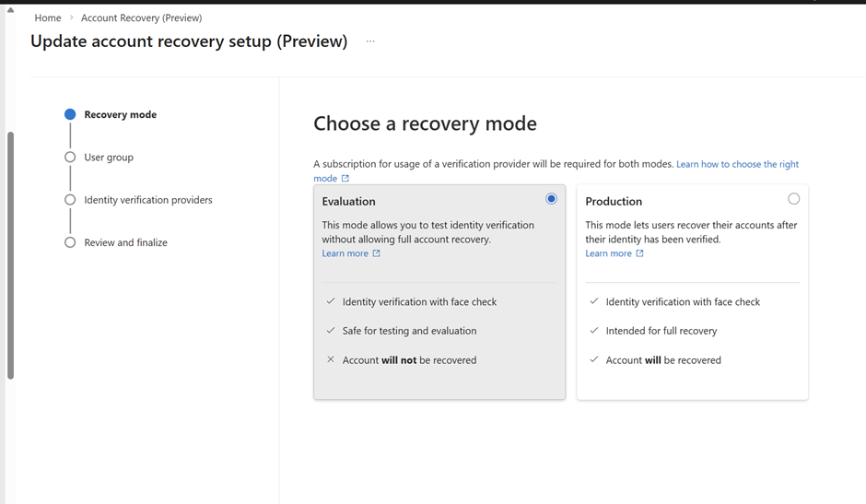This screenshot has width=866, height=504.
Task: Click the Review and finalize step circle
Action: (70, 242)
